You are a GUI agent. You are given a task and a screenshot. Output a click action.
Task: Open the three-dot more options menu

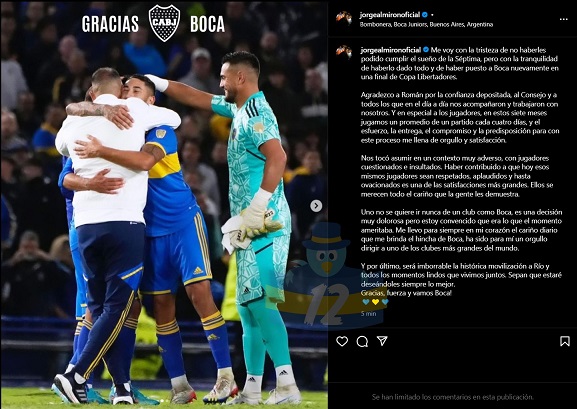pos(563,20)
